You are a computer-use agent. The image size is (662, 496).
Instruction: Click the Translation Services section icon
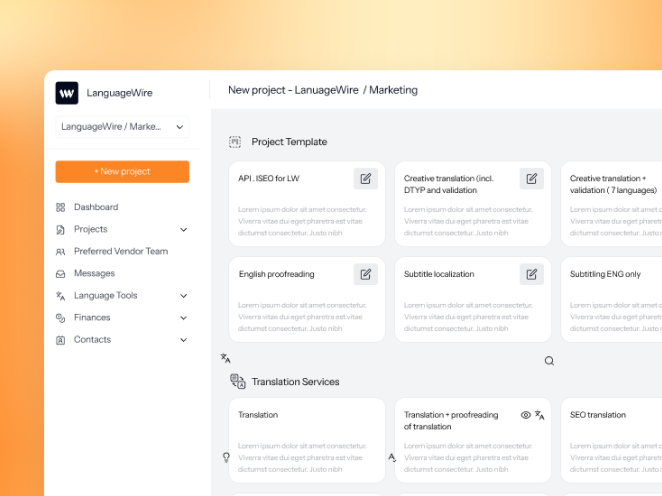[237, 381]
